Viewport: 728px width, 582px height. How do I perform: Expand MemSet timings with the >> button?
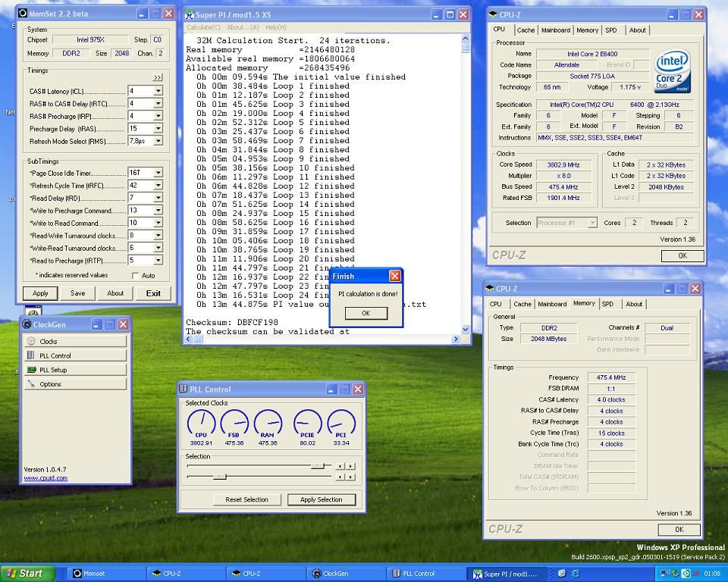pyautogui.click(x=158, y=77)
